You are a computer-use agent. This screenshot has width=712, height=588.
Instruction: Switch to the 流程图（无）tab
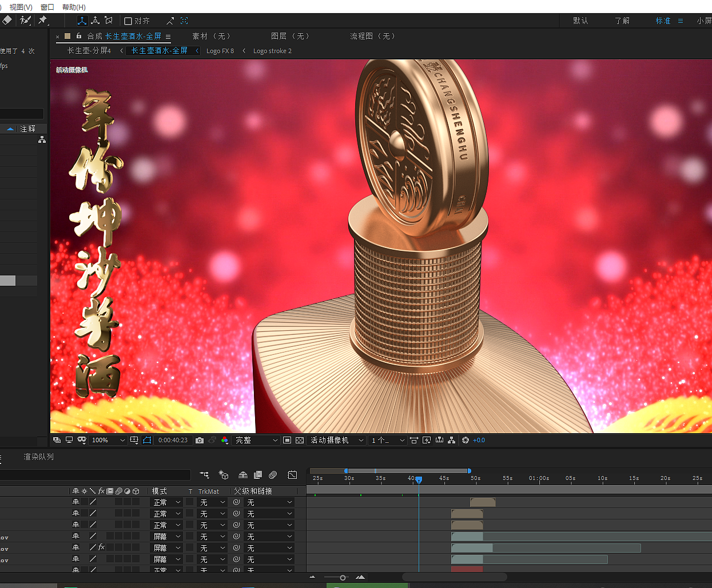(373, 36)
